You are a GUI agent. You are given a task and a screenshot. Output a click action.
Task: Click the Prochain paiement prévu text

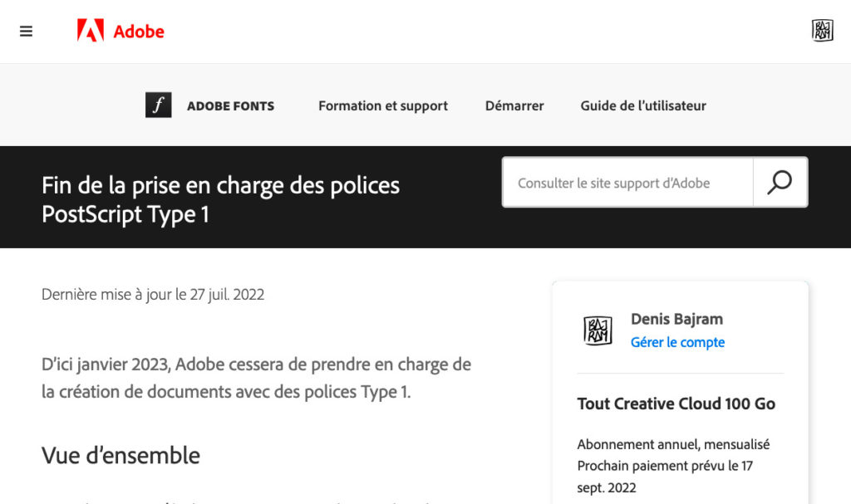666,477
